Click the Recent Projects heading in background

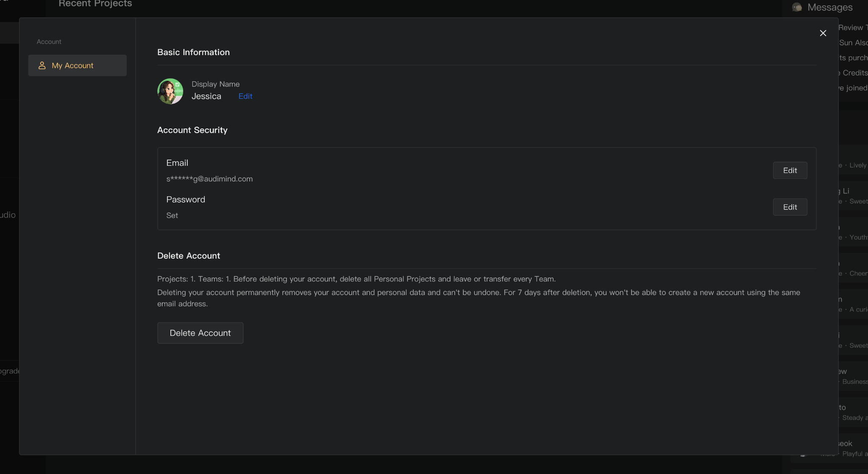click(x=95, y=4)
